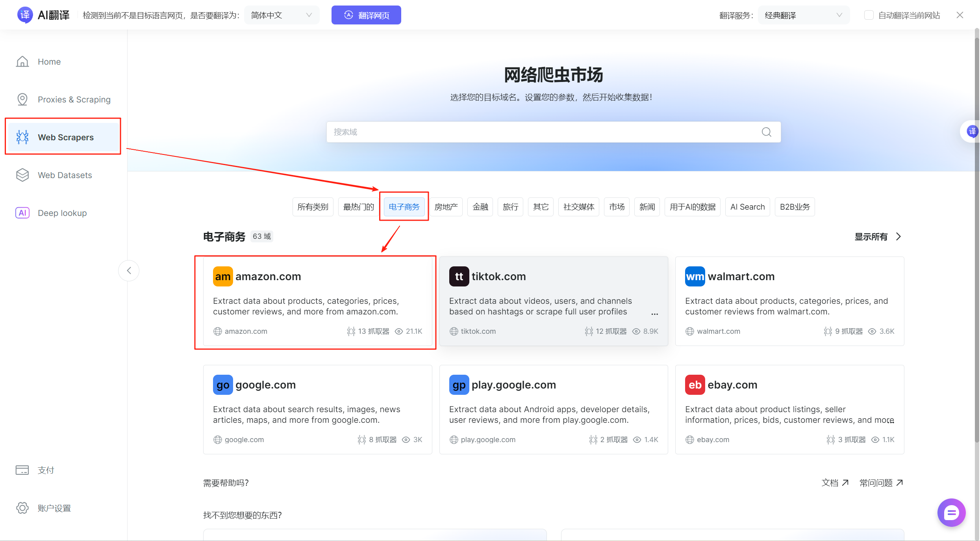Image resolution: width=980 pixels, height=541 pixels.
Task: Click floating translate widget icon
Action: pos(972,131)
